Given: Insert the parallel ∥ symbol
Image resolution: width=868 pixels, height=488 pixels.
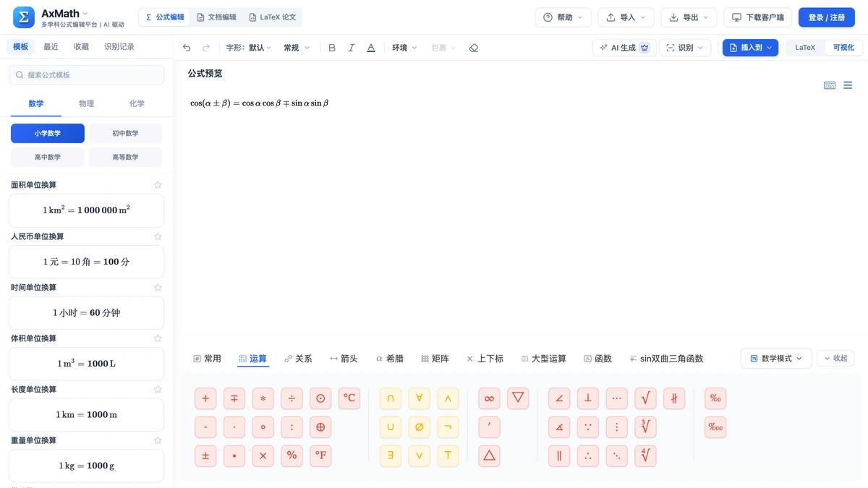Looking at the screenshot, I should pyautogui.click(x=559, y=456).
